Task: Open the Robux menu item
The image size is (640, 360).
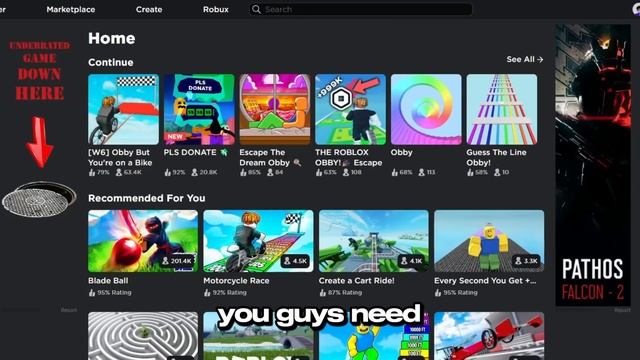Action: (216, 9)
